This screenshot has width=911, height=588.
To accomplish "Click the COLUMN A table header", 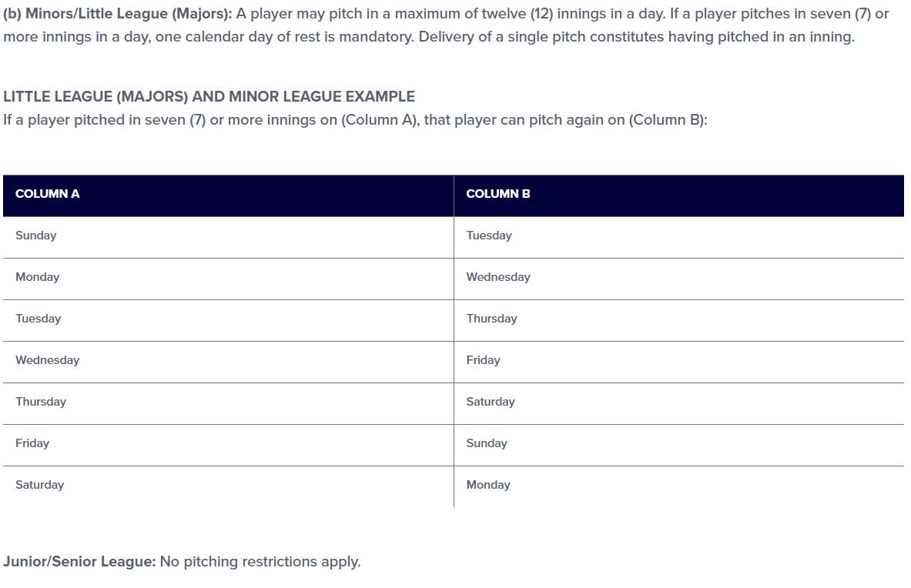I will click(x=229, y=195).
